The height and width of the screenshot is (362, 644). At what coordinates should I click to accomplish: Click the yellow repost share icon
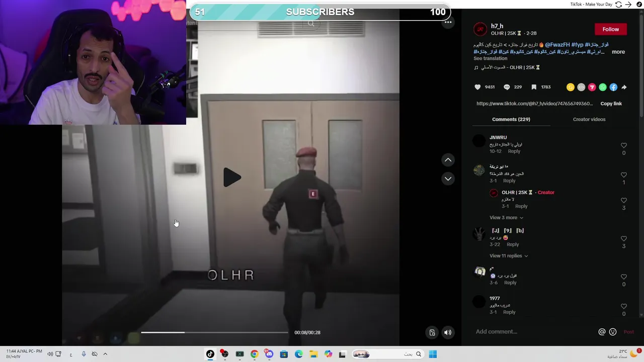(570, 87)
